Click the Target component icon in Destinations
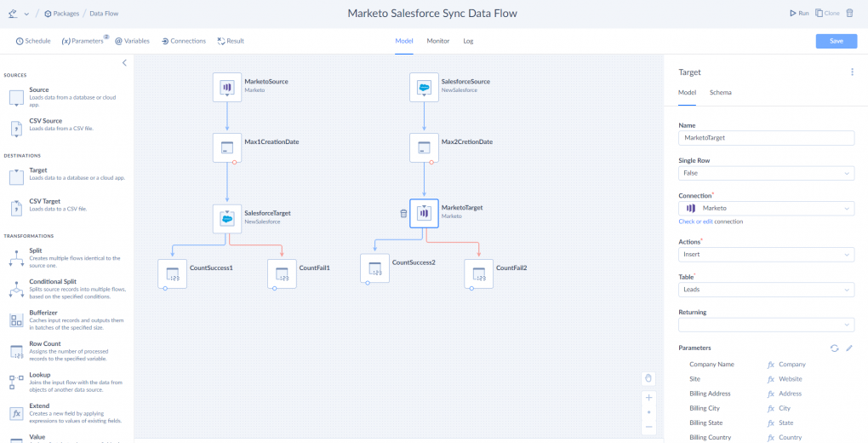 pyautogui.click(x=16, y=178)
